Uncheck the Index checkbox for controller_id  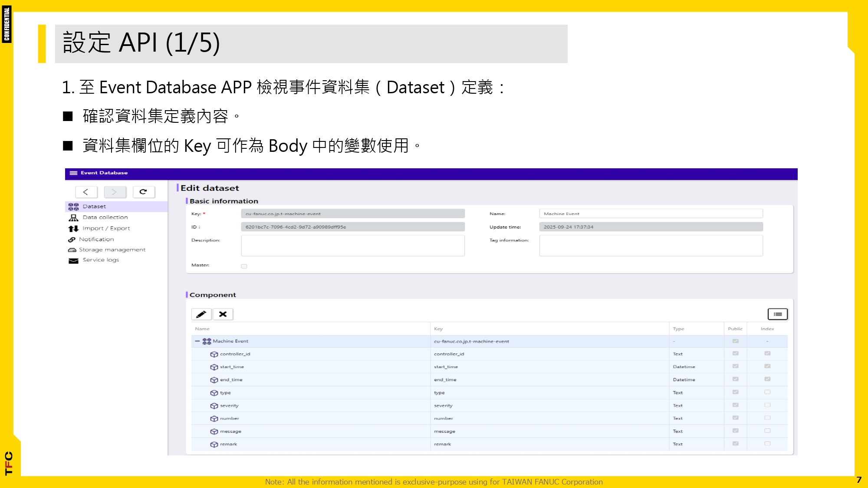pyautogui.click(x=767, y=353)
